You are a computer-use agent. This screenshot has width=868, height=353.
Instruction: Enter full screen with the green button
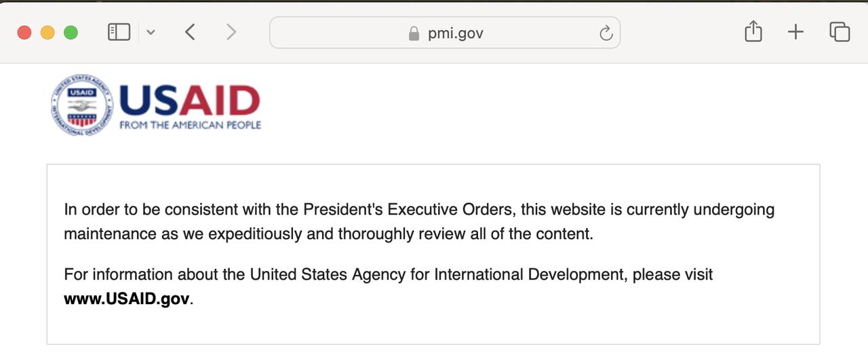[x=71, y=33]
